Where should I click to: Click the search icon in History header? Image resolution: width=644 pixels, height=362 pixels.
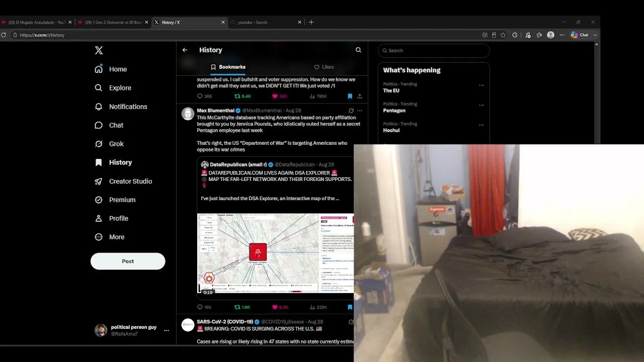358,50
